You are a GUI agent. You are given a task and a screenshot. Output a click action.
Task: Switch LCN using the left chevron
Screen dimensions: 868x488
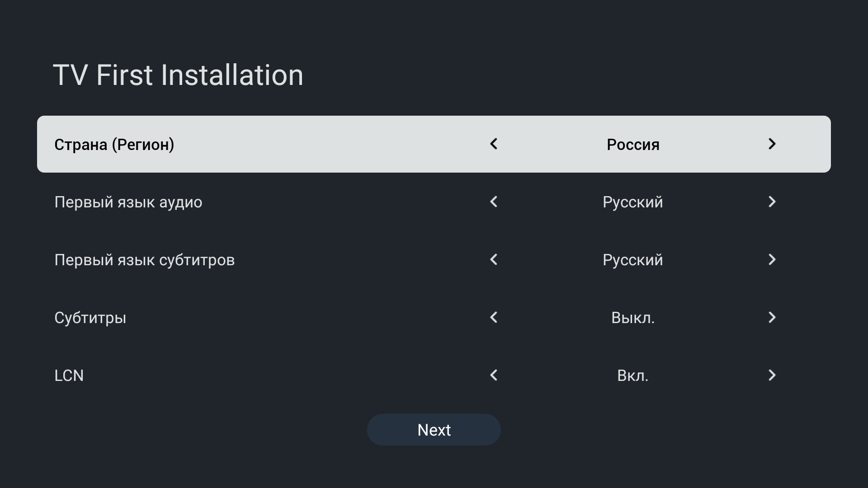pyautogui.click(x=494, y=375)
